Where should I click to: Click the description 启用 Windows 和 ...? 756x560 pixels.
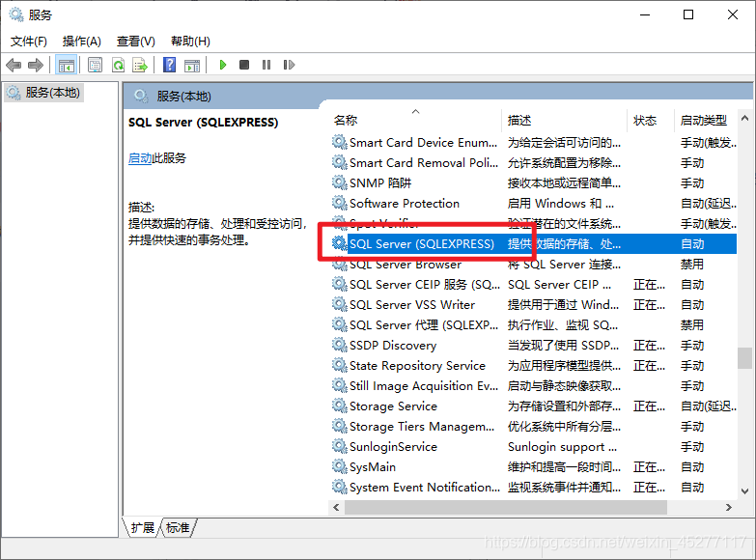tap(561, 204)
